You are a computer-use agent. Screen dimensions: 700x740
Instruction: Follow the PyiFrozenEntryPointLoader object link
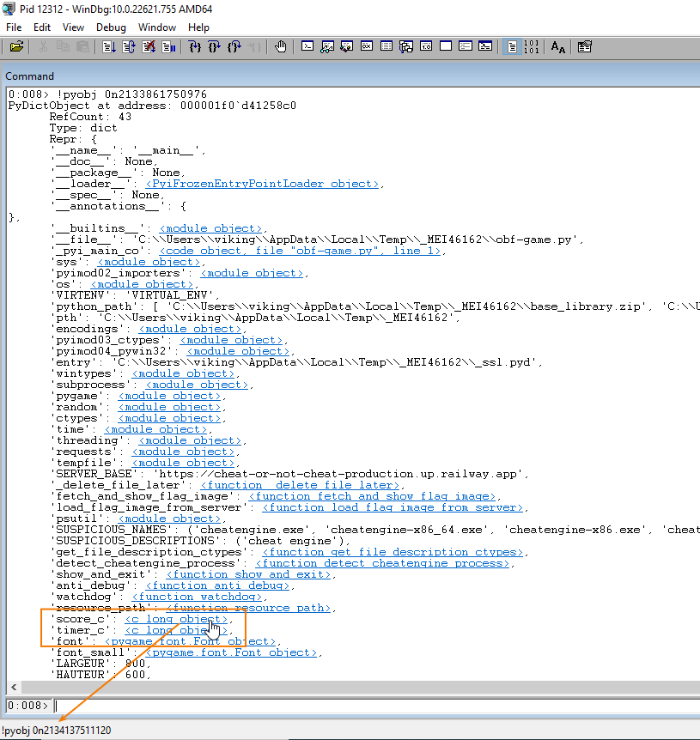[261, 184]
